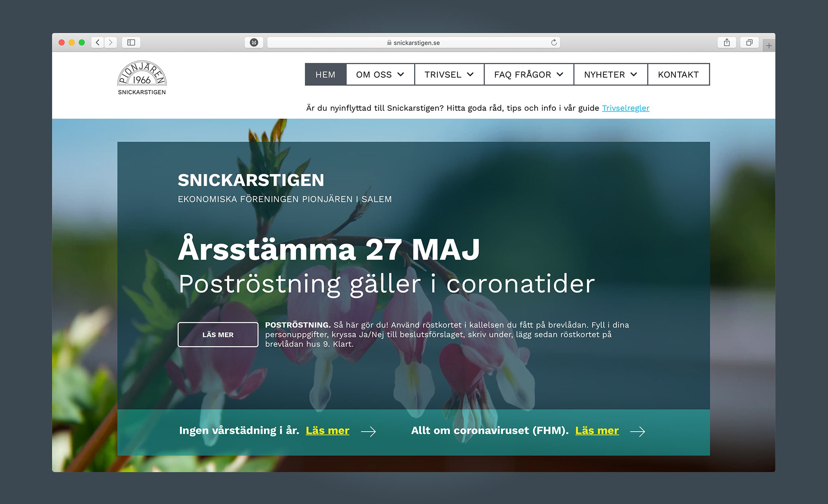Go to the KONTAKT page
Viewport: 828px width, 504px height.
click(678, 75)
